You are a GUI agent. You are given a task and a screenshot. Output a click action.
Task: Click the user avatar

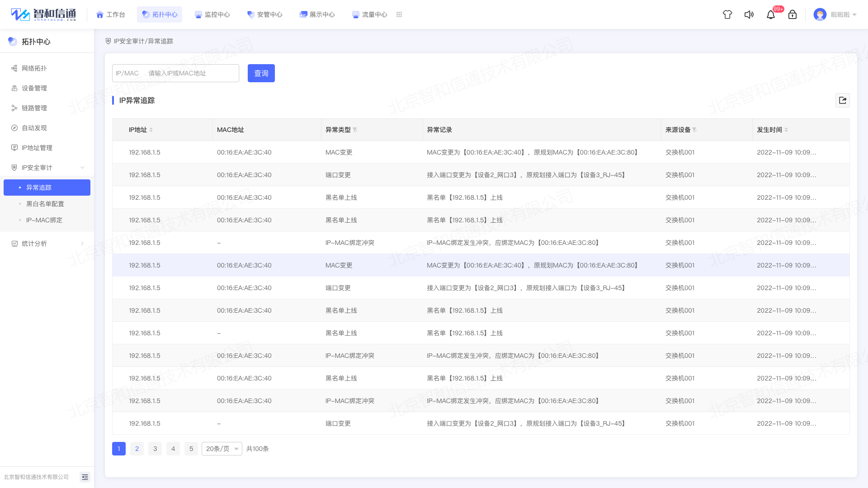[820, 14]
